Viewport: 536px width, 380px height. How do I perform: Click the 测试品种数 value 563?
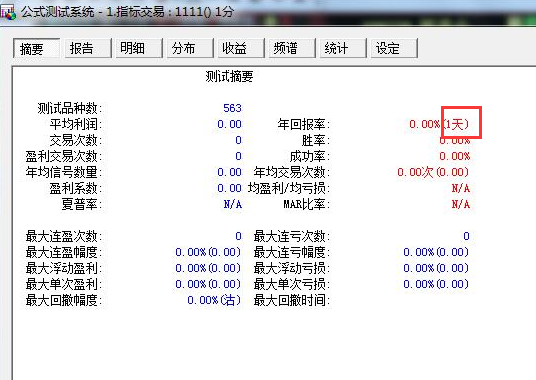[x=232, y=108]
